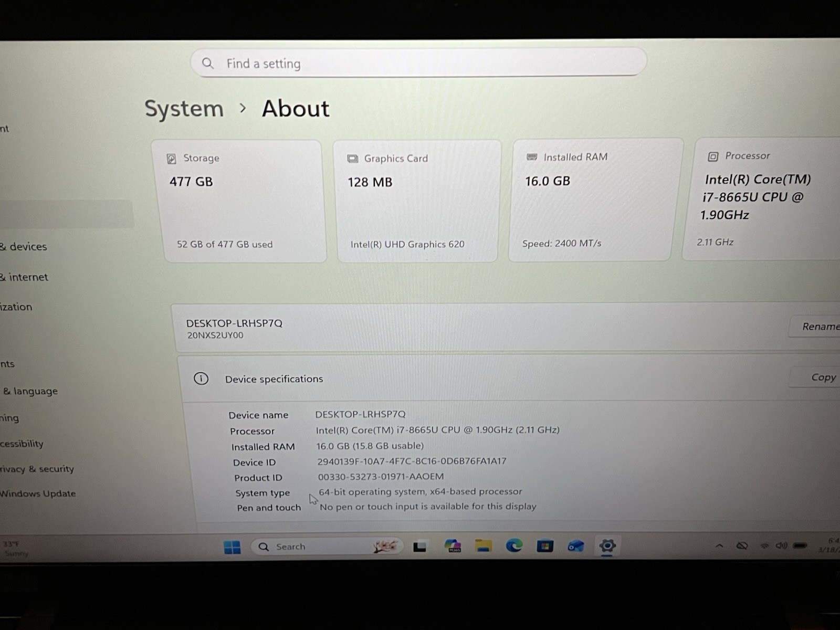This screenshot has height=630, width=840.
Task: Click the Graphics Card icon
Action: tap(353, 159)
